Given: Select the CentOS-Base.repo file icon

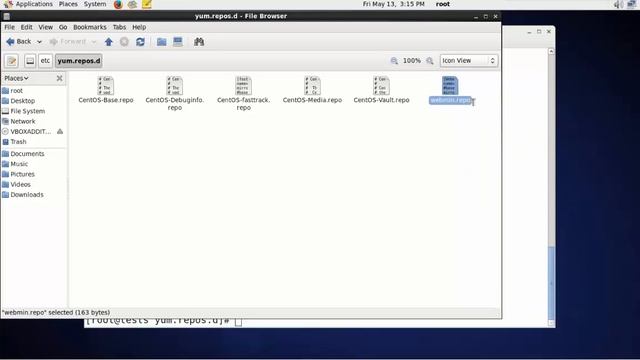Looking at the screenshot, I should pos(106,86).
